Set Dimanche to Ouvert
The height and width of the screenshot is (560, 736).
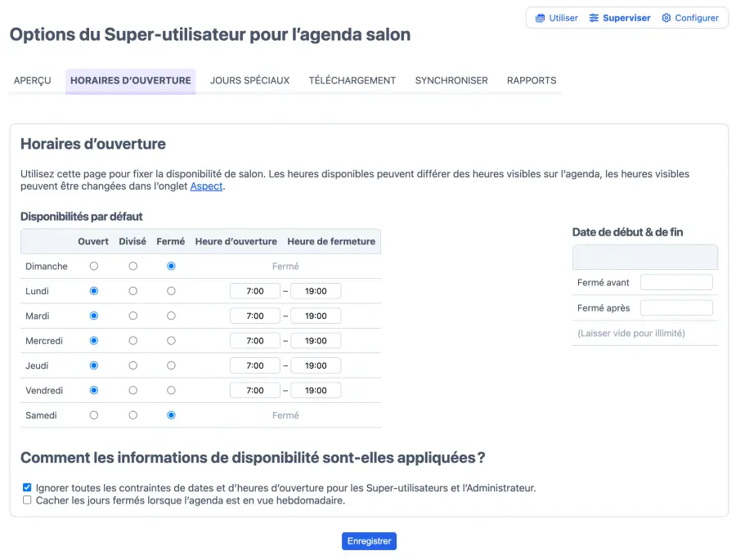coord(94,267)
